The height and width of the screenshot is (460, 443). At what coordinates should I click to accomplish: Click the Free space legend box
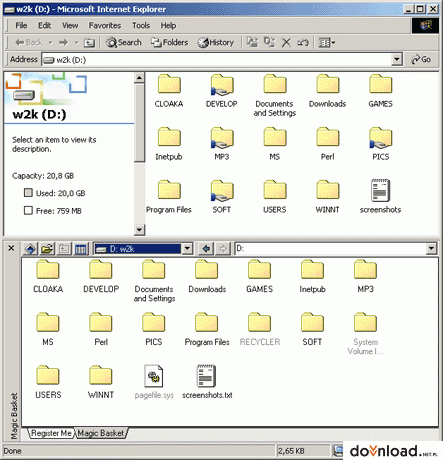click(28, 210)
